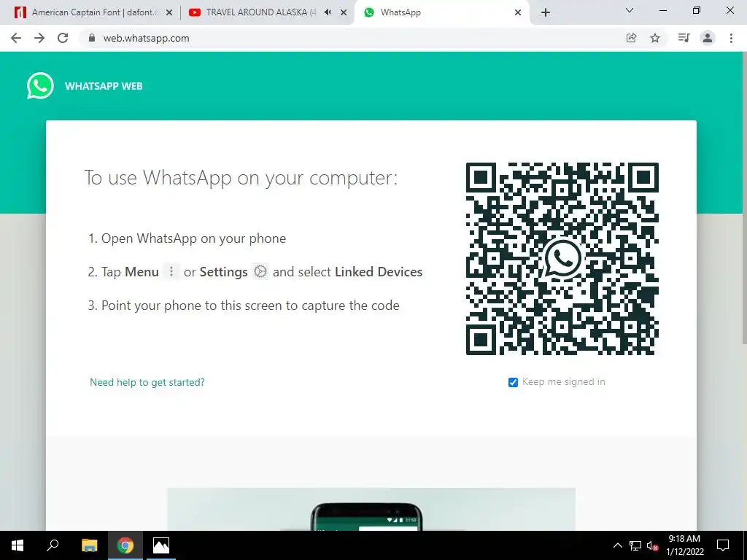This screenshot has height=560, width=747.
Task: Go forward to the next page
Action: point(39,38)
